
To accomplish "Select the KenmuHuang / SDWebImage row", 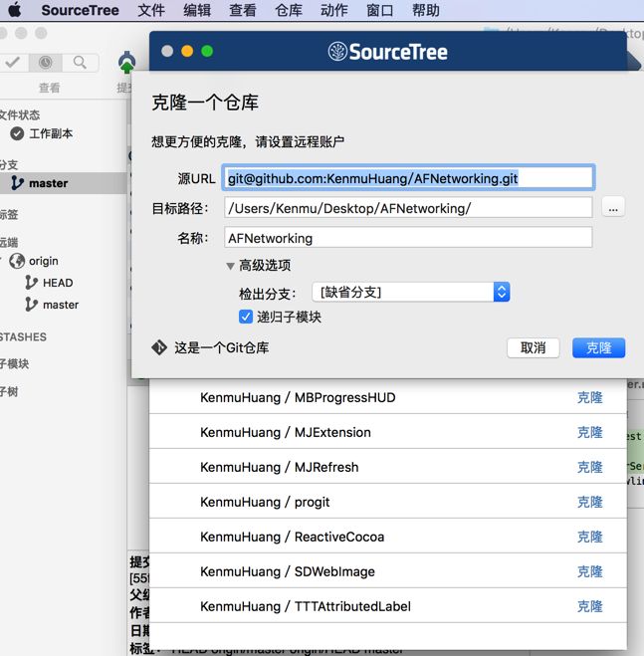I will coord(388,570).
